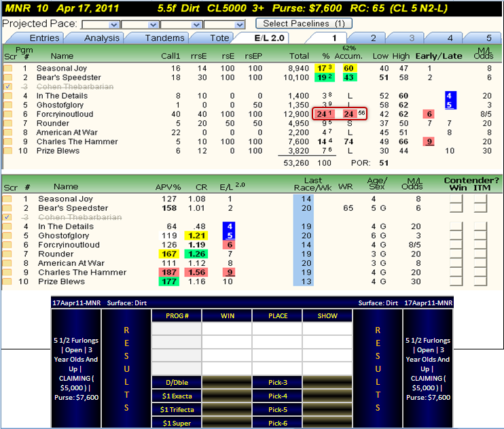Screen dimensions: 504x429
Task: Switch to paceline tab 5
Action: (x=488, y=38)
